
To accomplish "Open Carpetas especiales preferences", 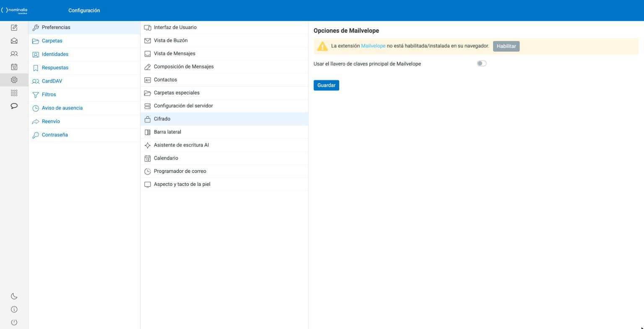I will 224,93.
